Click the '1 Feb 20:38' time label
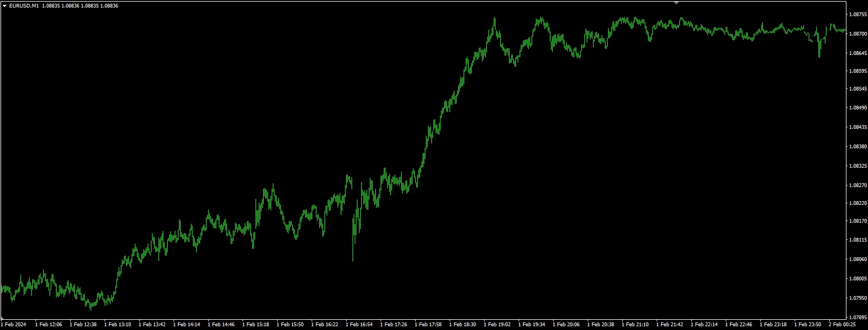Image resolution: width=868 pixels, height=330 pixels. click(x=601, y=325)
